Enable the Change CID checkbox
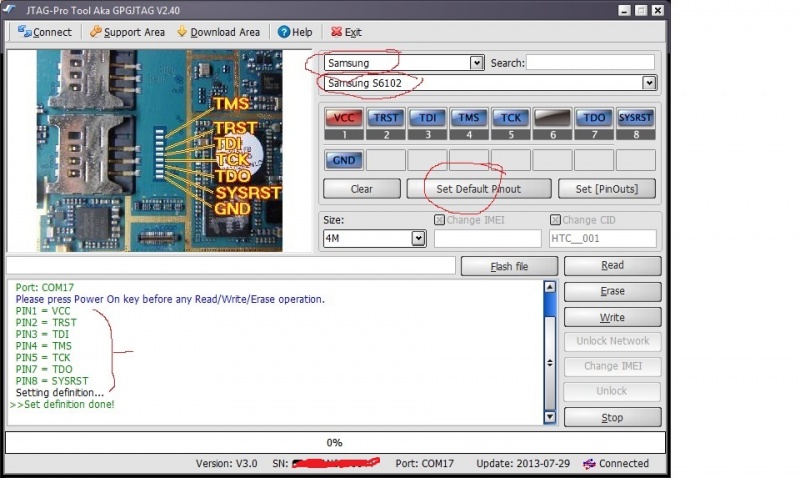Viewport: 800px width, 478px height. [x=555, y=220]
